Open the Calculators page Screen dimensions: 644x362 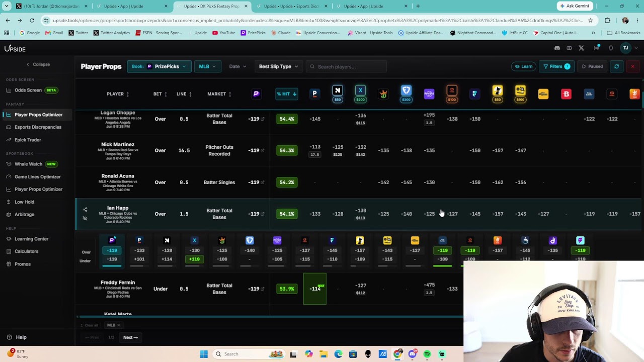click(x=26, y=251)
